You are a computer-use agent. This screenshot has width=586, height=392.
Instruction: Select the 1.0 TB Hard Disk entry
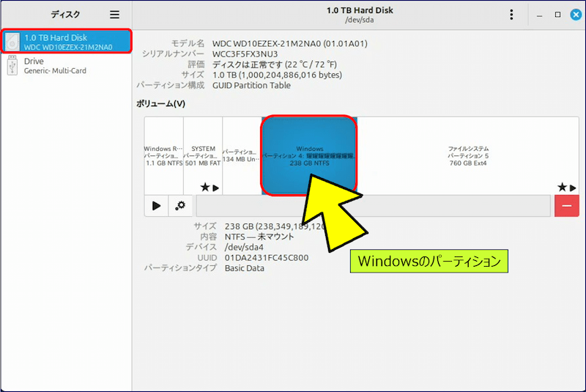point(67,42)
